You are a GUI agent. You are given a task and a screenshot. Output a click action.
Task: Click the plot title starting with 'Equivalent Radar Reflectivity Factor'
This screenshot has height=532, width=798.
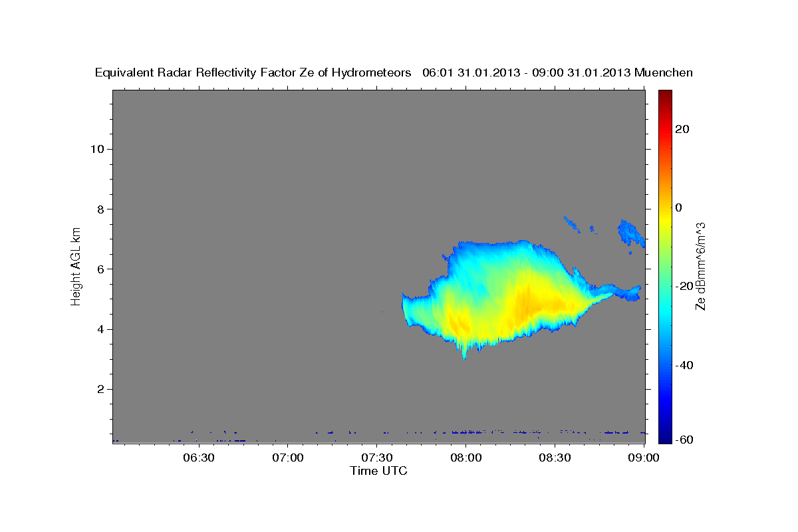tap(394, 72)
